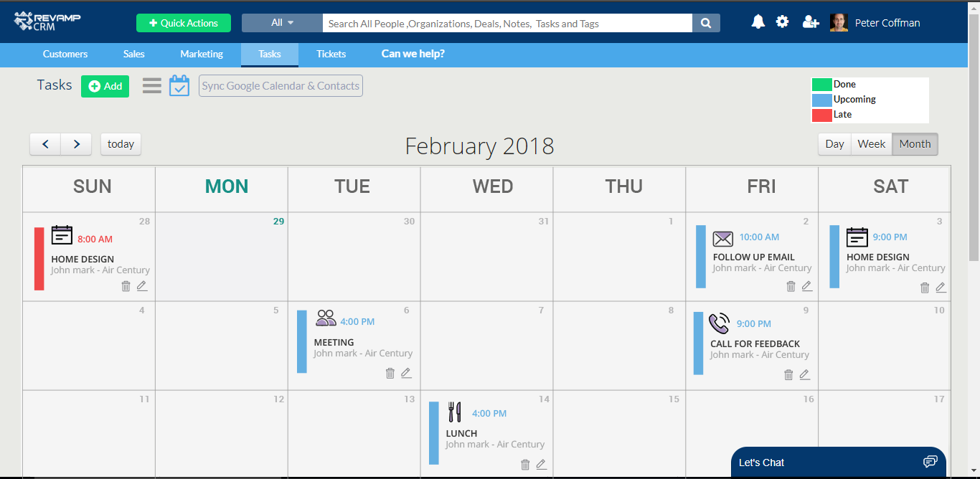Click the Quick Actions button
The image size is (980, 479).
tap(184, 23)
